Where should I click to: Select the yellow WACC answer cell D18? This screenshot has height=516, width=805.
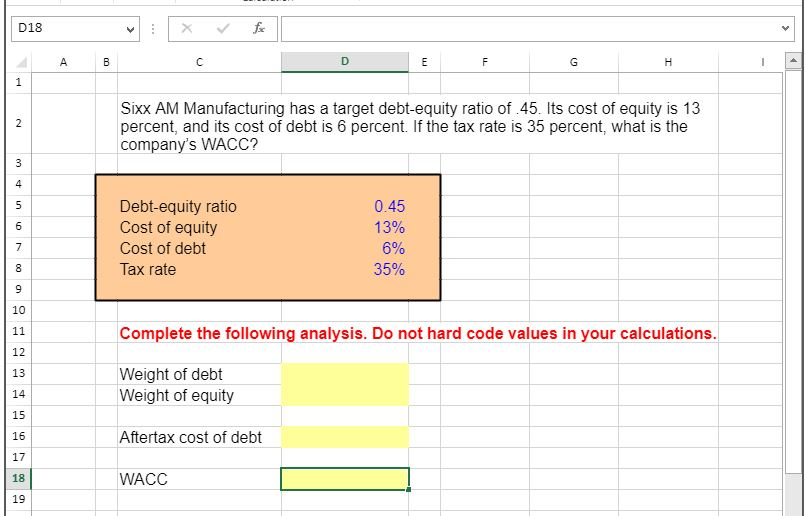(x=345, y=479)
